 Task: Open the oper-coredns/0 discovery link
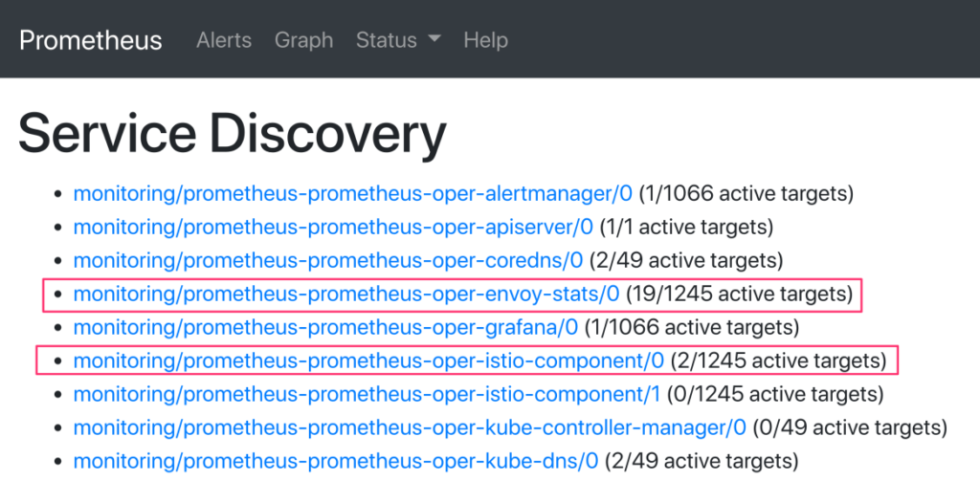pos(328,260)
